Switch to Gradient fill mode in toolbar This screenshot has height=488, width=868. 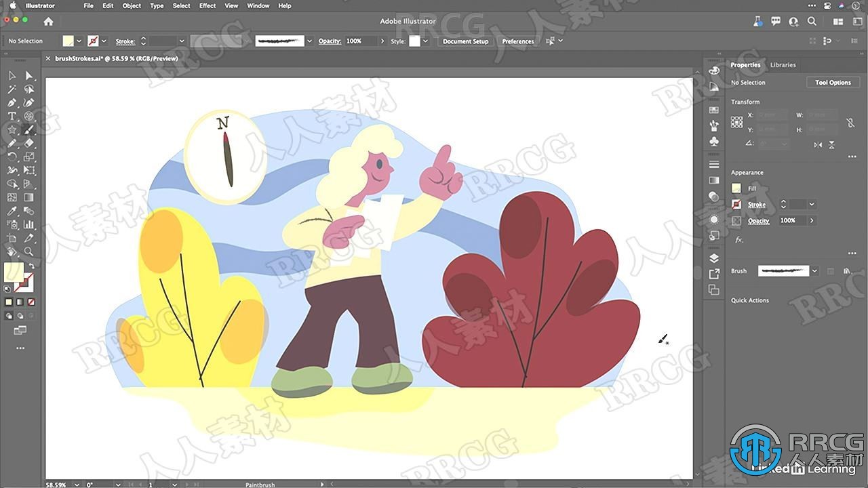(x=20, y=302)
